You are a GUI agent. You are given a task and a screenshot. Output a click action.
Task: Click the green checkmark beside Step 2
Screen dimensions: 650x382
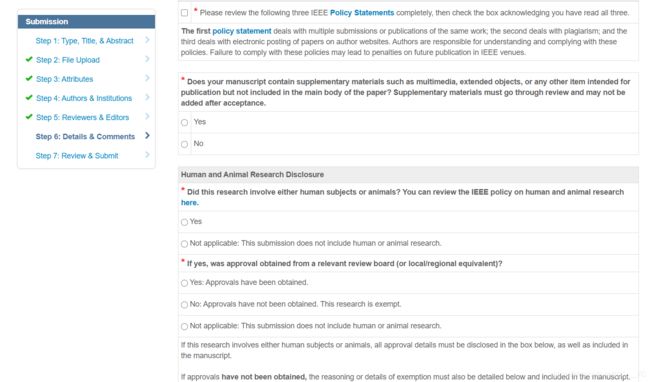[x=29, y=59]
